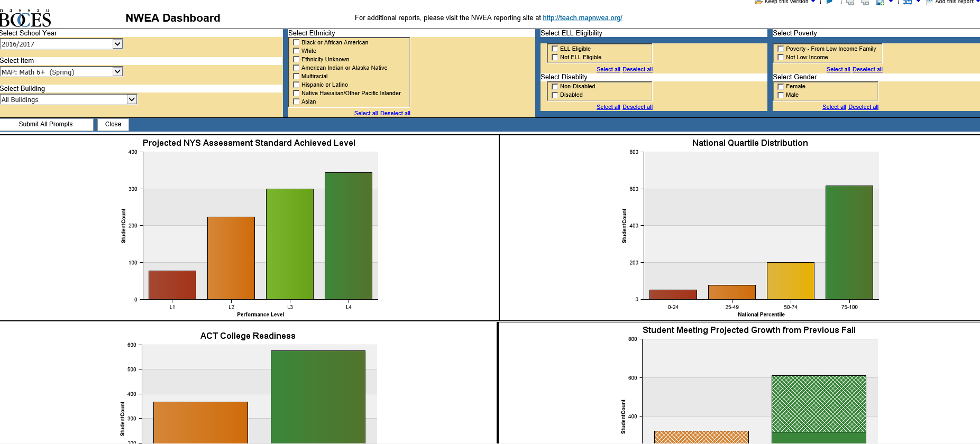Viewport: 980px width, 444px height.
Task: Tick Poverty - From Low Income Family checkbox
Action: [781, 49]
